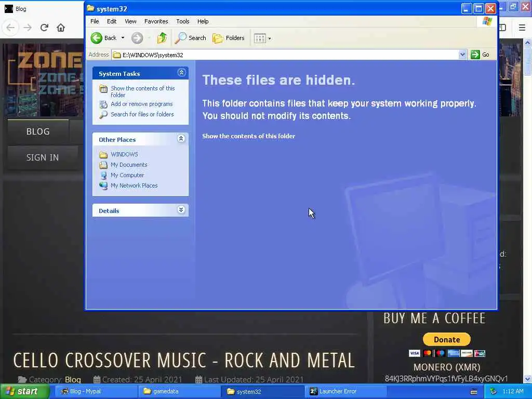
Task: Click the yellow Donate button
Action: (446, 340)
